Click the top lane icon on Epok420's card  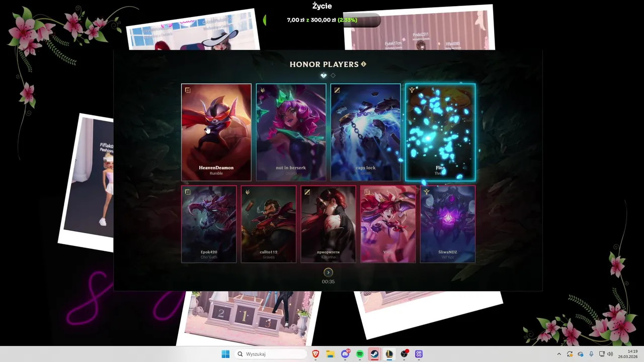188,192
